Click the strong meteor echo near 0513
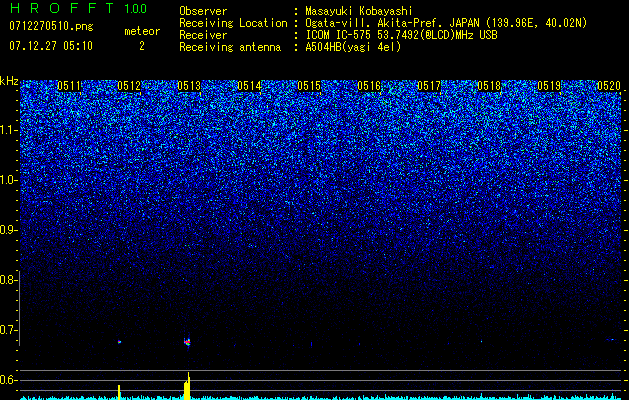 pos(187,342)
